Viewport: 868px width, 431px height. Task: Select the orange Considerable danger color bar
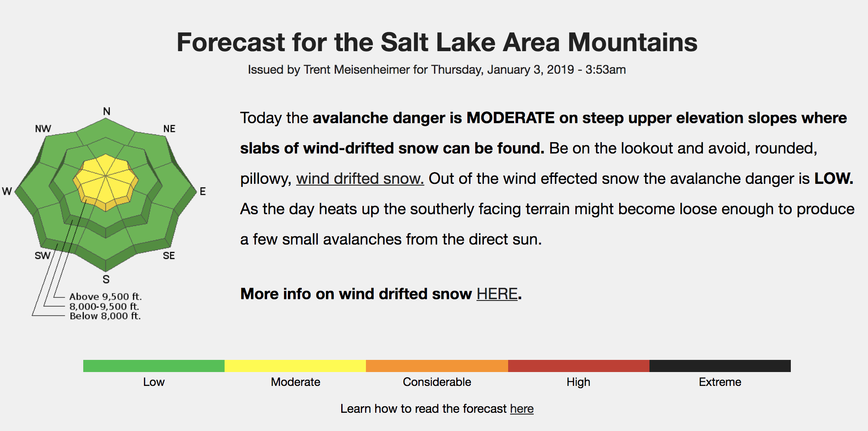pos(437,366)
